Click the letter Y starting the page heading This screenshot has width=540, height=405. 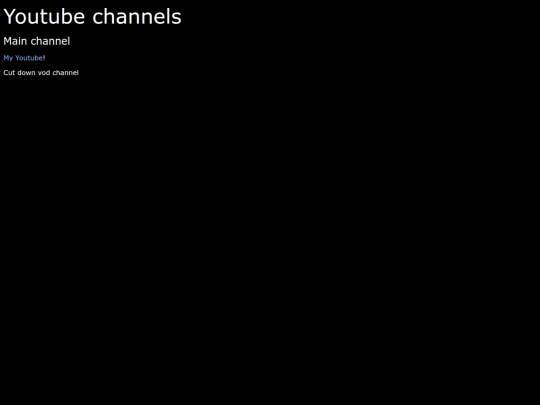[10, 17]
